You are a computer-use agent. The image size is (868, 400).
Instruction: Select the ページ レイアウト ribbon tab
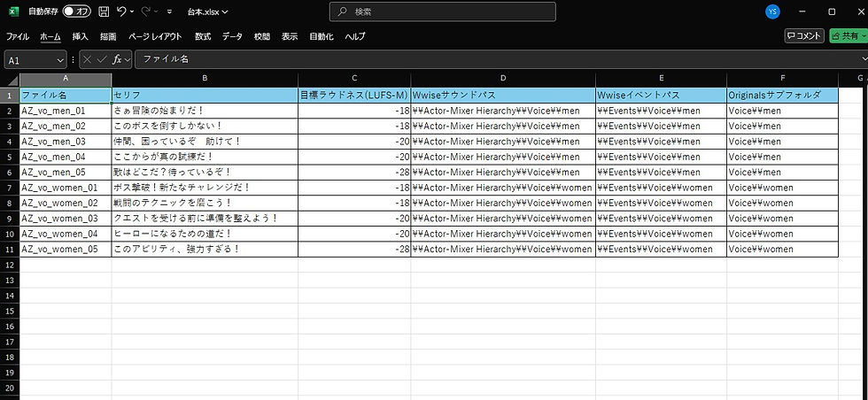155,36
